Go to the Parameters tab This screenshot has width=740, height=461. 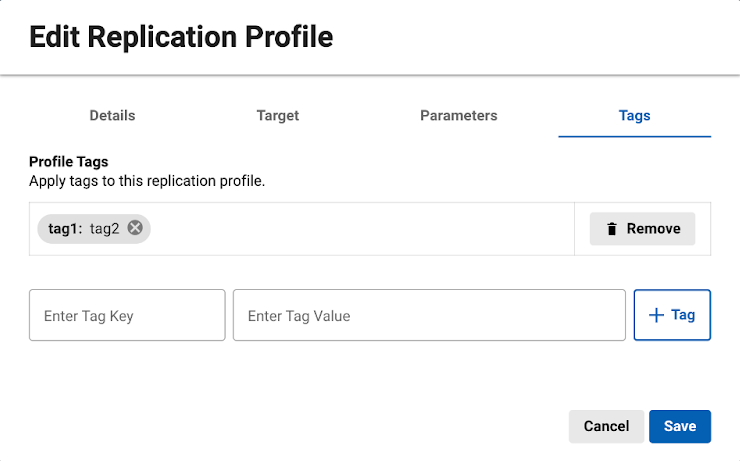point(458,115)
